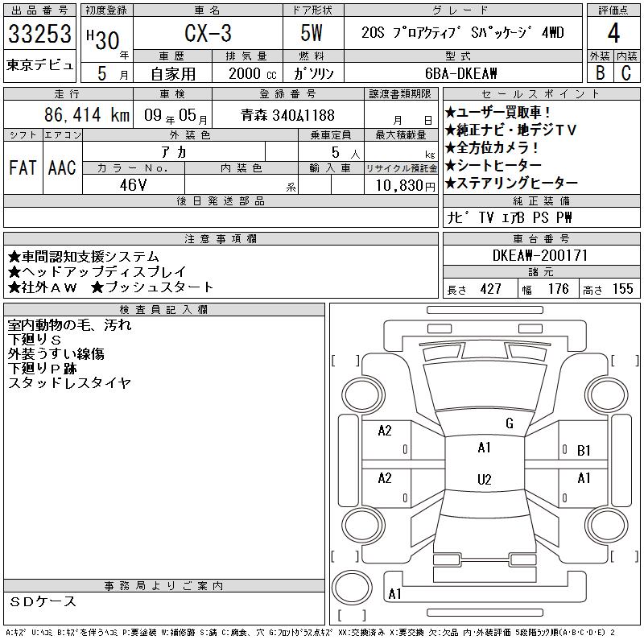The width and height of the screenshot is (644, 644).
Task: Select the 車台番号 header
Action: coord(541,239)
